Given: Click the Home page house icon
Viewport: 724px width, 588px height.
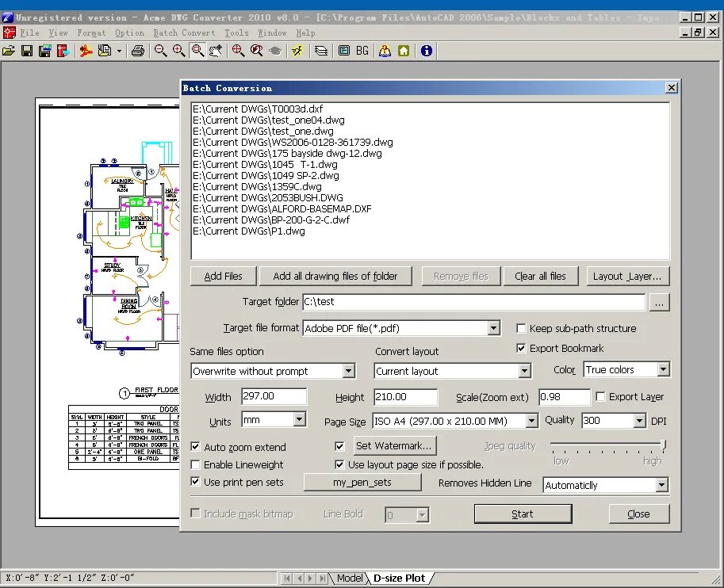Looking at the screenshot, I should click(x=404, y=51).
